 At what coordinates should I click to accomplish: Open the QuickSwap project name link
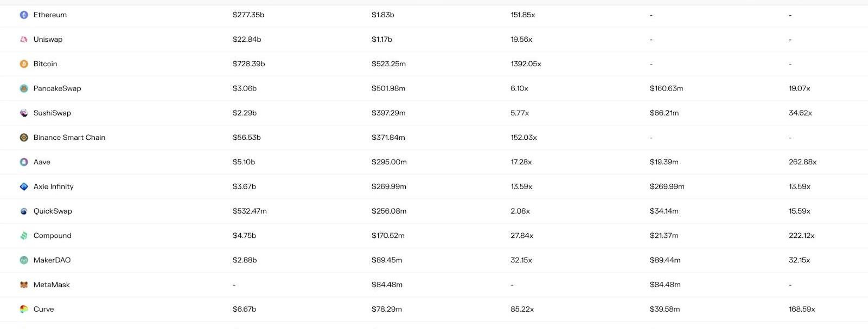click(53, 211)
